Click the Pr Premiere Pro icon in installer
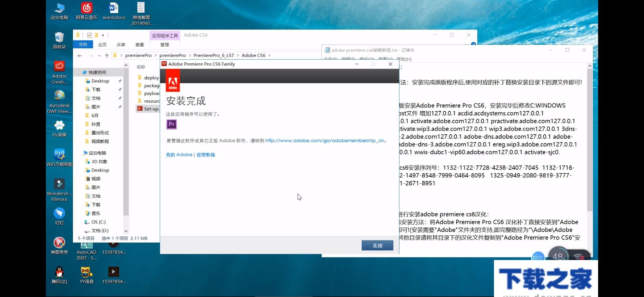The width and height of the screenshot is (644, 297). coord(172,124)
